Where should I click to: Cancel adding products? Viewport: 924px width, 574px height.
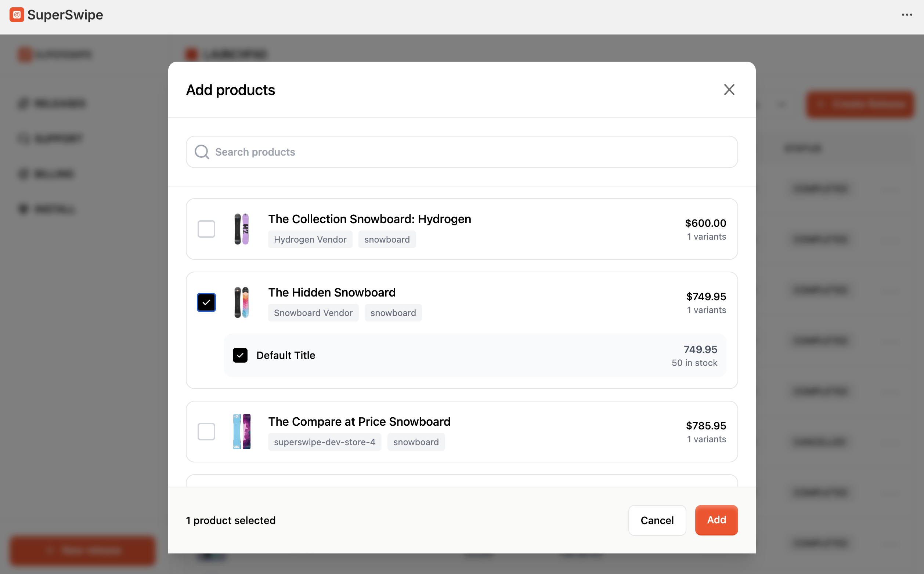pos(657,520)
